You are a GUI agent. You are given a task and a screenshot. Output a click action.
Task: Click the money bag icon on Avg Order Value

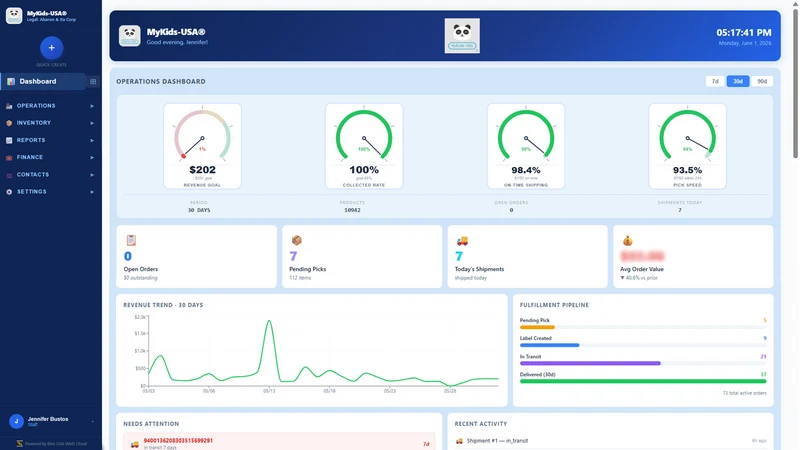(628, 240)
